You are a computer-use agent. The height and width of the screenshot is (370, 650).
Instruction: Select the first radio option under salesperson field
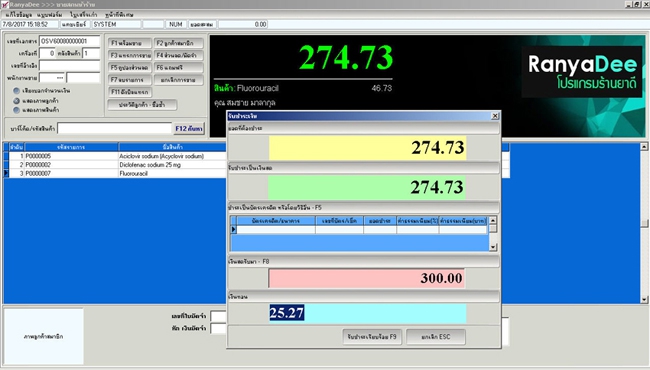(x=17, y=90)
